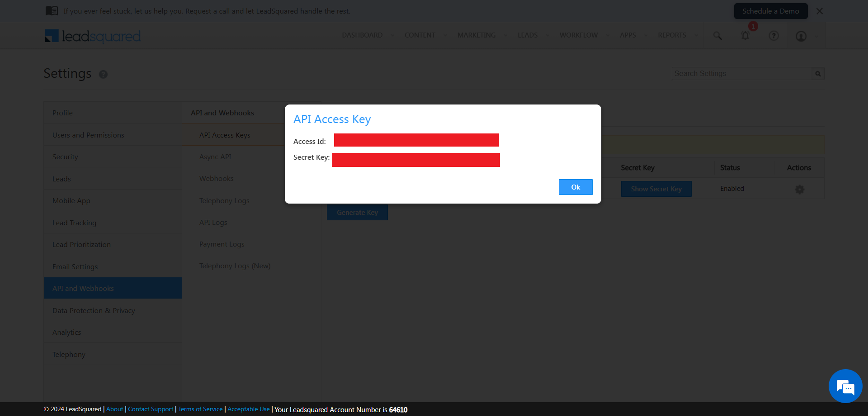Click the Status column header
Screen dimensions: 868x418
(730, 168)
